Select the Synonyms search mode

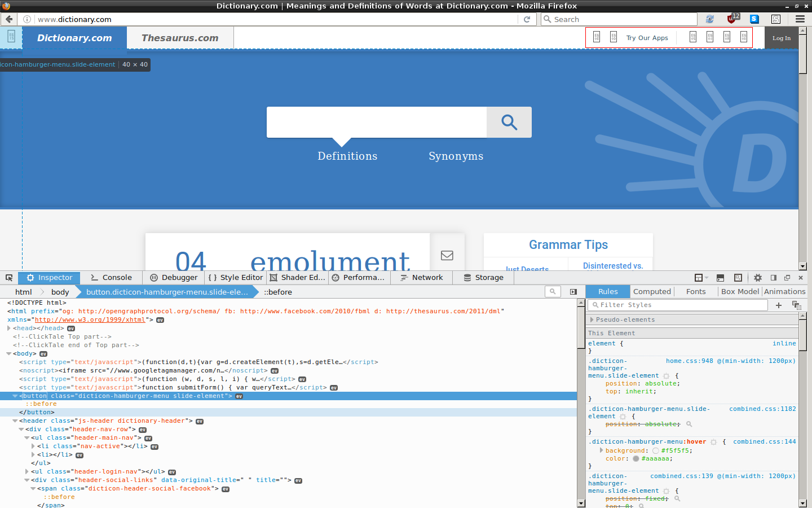pos(456,156)
